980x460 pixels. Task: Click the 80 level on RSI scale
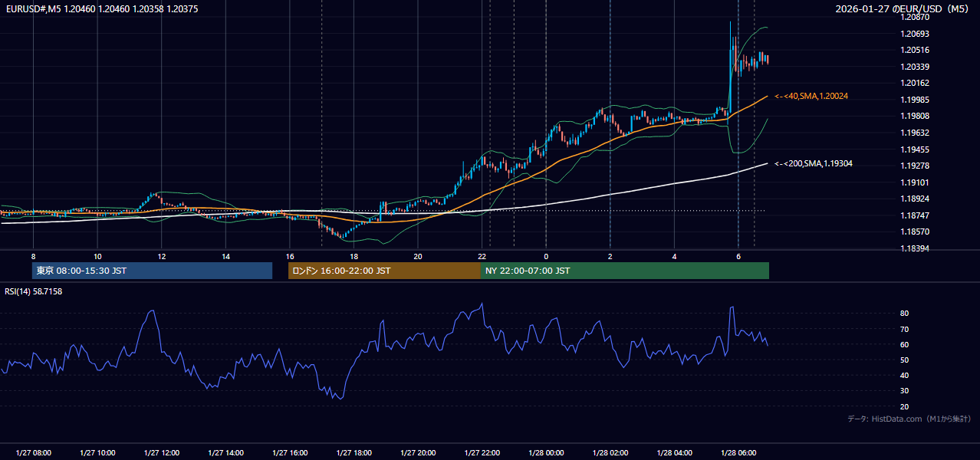coord(905,314)
